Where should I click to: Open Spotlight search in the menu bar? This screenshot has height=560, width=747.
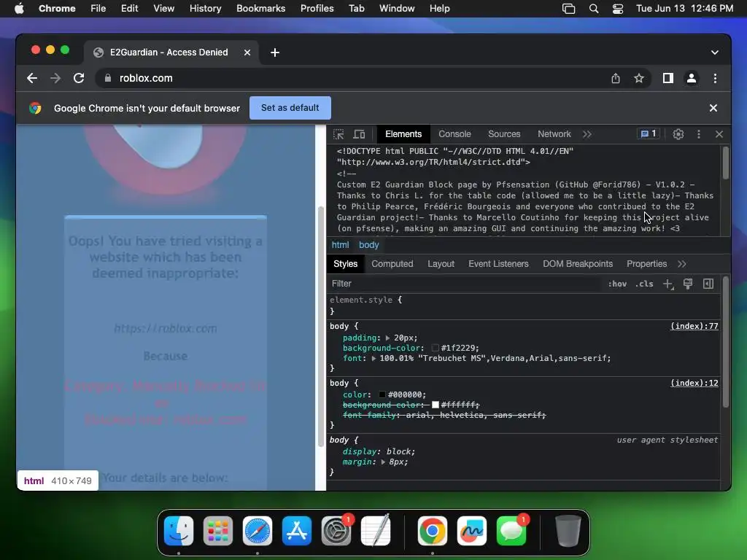pyautogui.click(x=594, y=9)
